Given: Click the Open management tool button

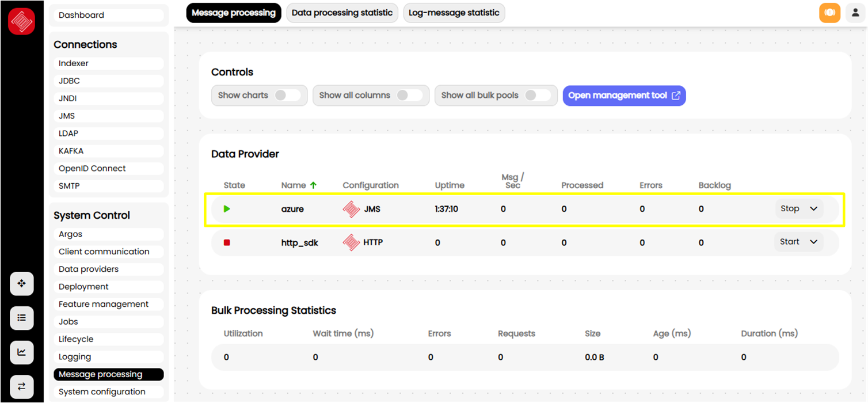Looking at the screenshot, I should click(x=624, y=96).
